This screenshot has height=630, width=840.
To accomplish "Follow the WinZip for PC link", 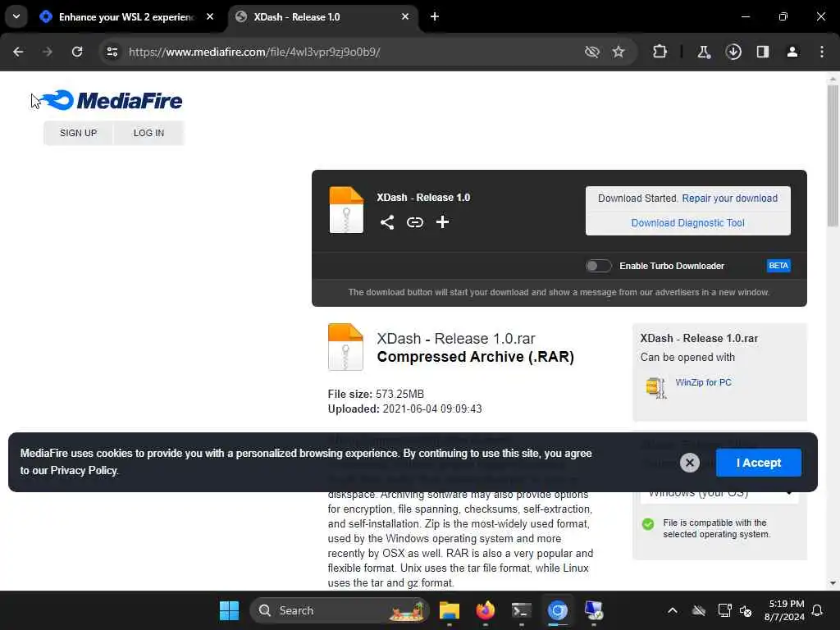I will point(703,382).
